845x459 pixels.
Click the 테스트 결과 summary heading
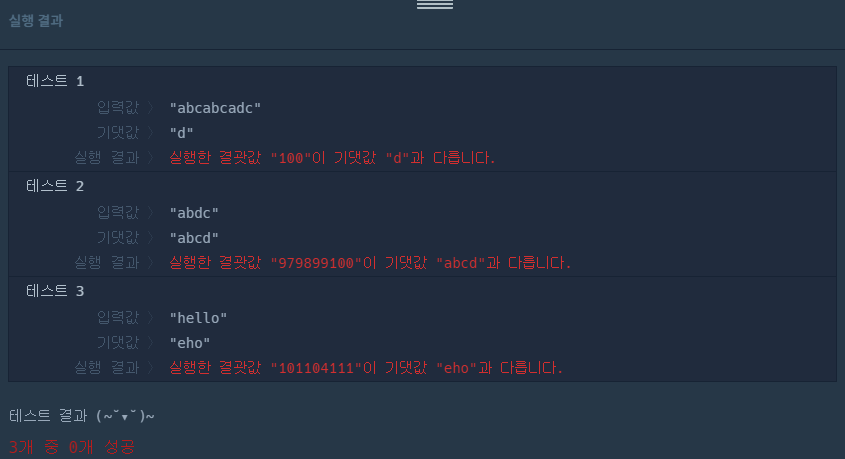click(x=82, y=416)
